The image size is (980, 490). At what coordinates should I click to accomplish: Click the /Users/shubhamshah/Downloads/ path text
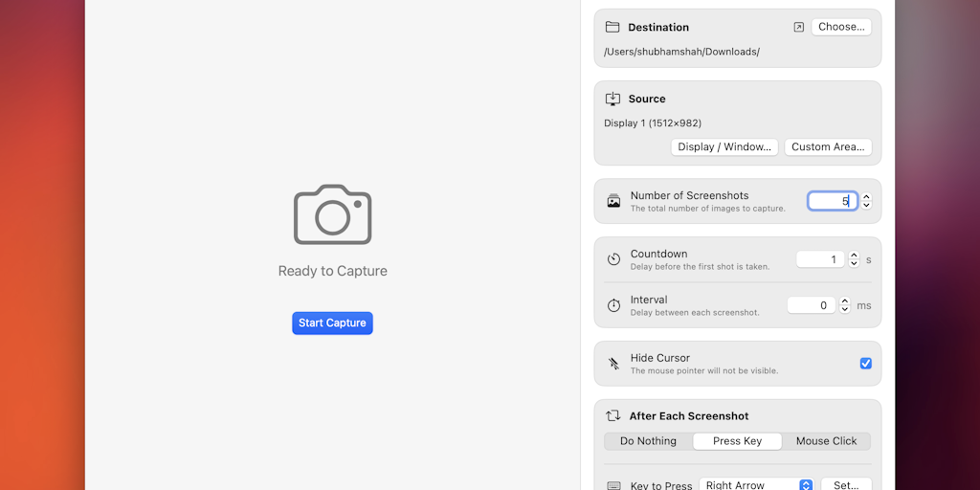click(681, 52)
